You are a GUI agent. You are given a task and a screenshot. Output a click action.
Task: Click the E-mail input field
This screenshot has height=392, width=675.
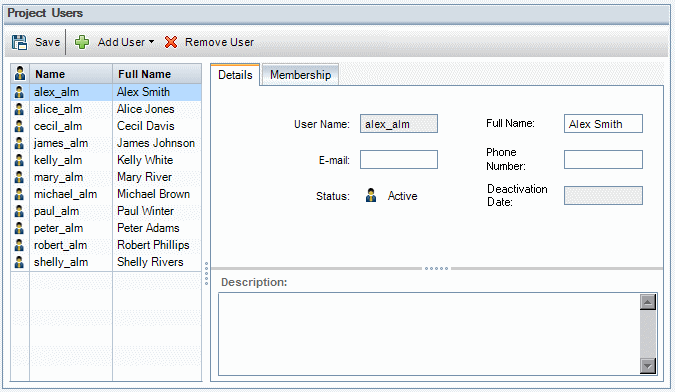coord(399,160)
